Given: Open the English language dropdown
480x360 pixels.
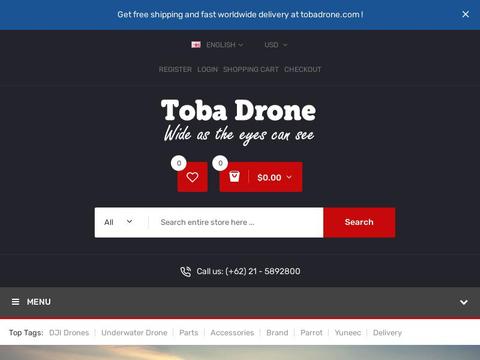Looking at the screenshot, I should pyautogui.click(x=224, y=45).
